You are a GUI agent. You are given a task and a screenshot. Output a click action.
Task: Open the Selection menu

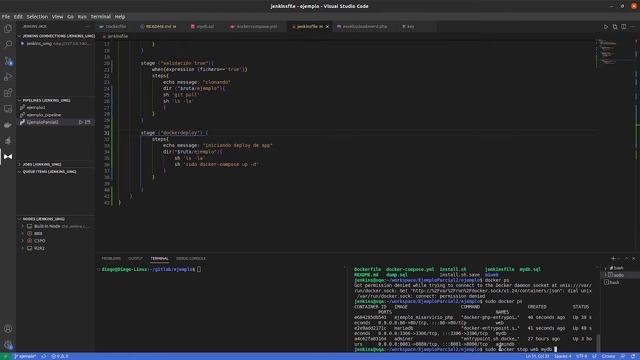(x=37, y=17)
